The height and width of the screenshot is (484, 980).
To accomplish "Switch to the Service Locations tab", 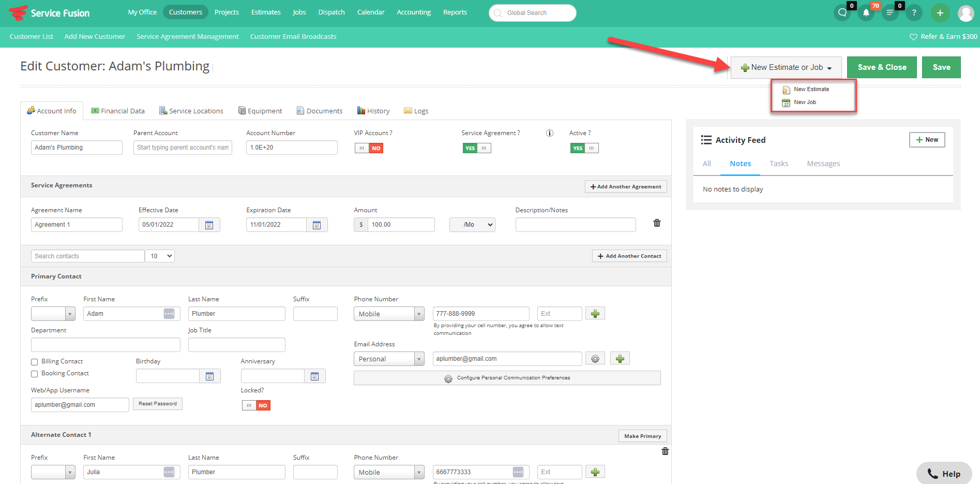I will click(191, 111).
